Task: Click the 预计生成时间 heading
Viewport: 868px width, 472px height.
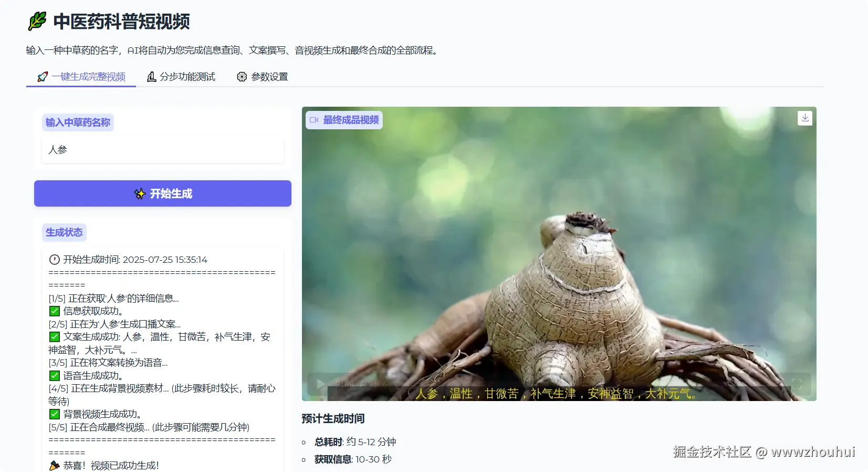Action: coord(333,419)
